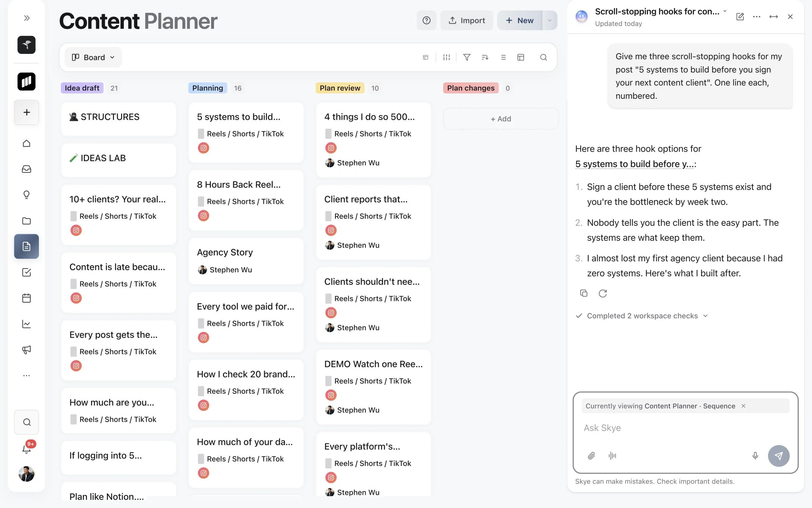The height and width of the screenshot is (508, 812).
Task: Toggle chat panel width with double arrow
Action: pyautogui.click(x=773, y=17)
